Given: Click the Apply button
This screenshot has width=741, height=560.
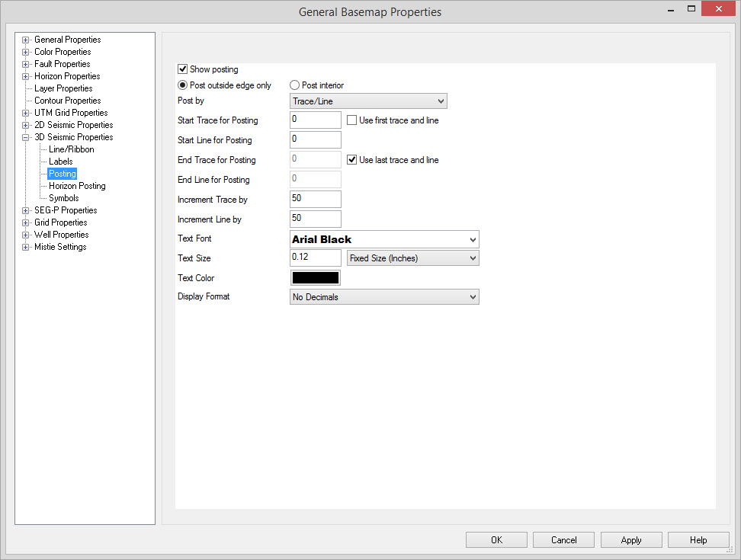Looking at the screenshot, I should tap(630, 540).
